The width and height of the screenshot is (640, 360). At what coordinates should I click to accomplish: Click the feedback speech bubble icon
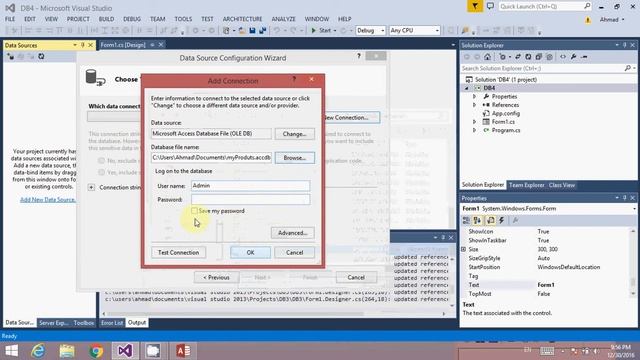tap(490, 6)
